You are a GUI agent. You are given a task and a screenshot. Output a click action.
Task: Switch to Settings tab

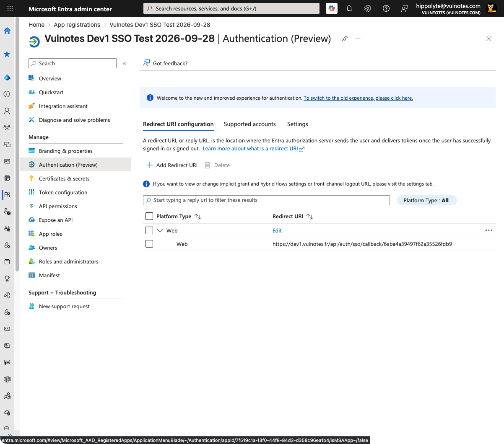[x=298, y=124]
